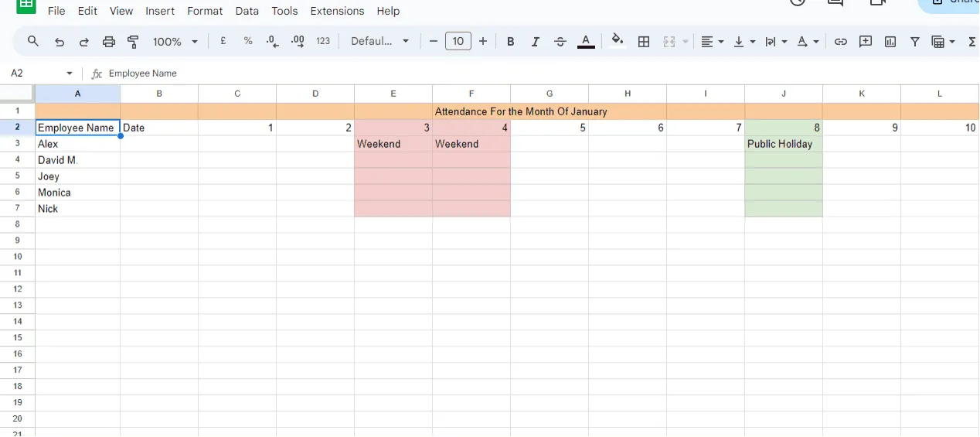Undo the last action
The width and height of the screenshot is (980, 437).
tap(60, 42)
